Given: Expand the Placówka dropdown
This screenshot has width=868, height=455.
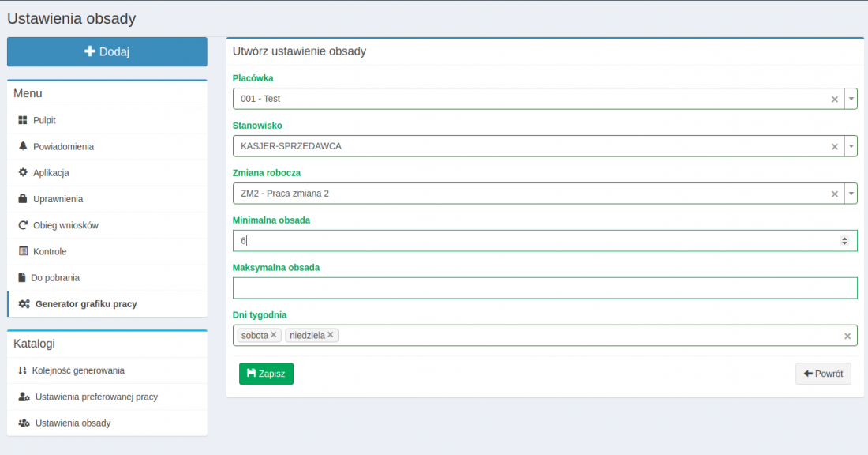Looking at the screenshot, I should tap(851, 98).
